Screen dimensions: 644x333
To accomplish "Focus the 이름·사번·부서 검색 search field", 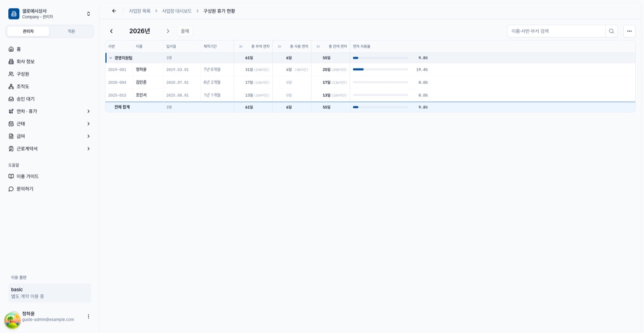I will click(556, 31).
